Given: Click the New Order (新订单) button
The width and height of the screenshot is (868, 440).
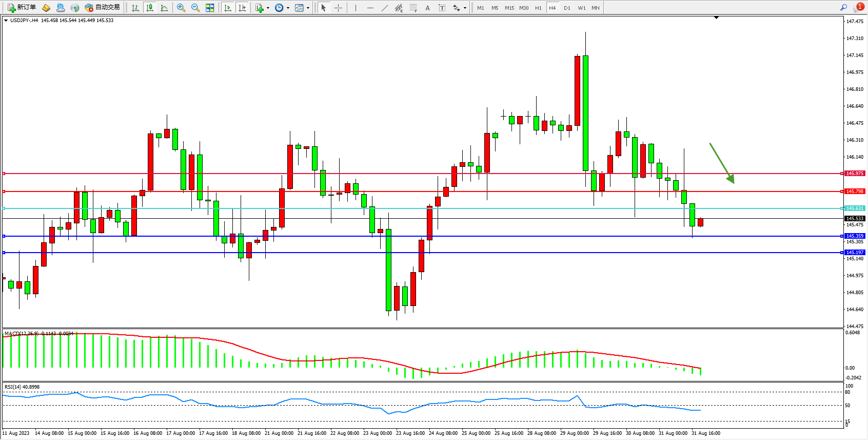Looking at the screenshot, I should pyautogui.click(x=22, y=8).
